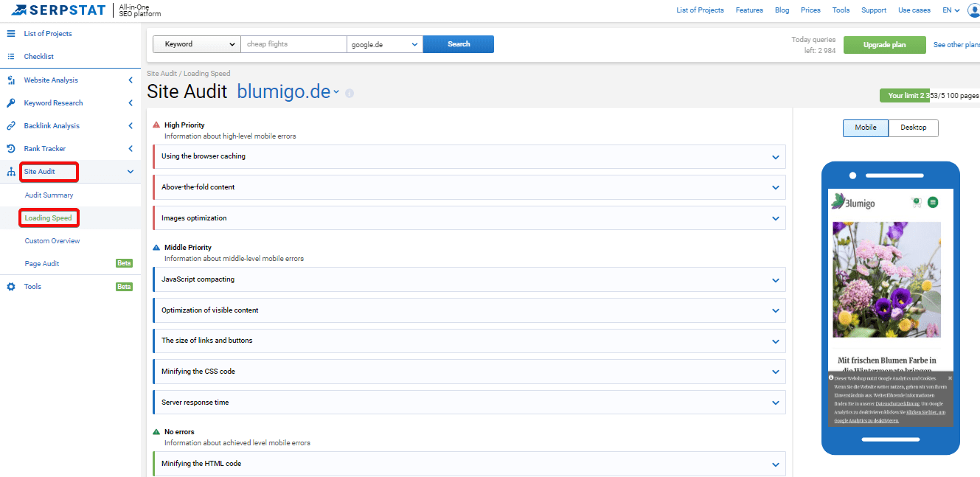Screen dimensions: 980x477
Task: Click the List of Projects hamburger icon in sidebar
Action: coord(11,34)
